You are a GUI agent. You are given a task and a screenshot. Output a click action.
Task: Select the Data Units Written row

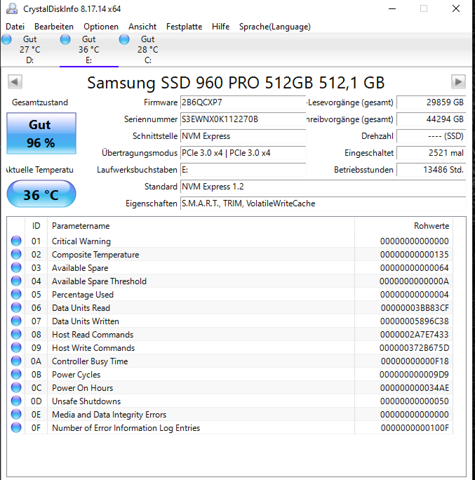pyautogui.click(x=230, y=321)
